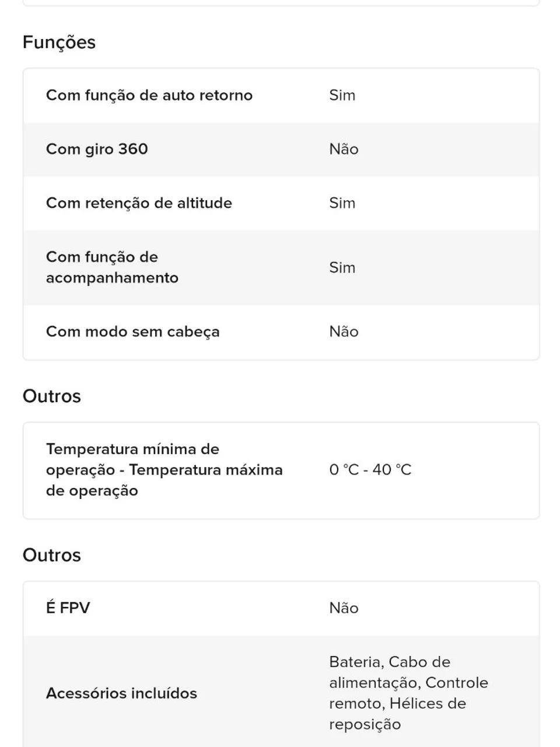Select the 'Com modo sem cabeça' label
Viewport: 560px width, 747px height.
pos(133,331)
